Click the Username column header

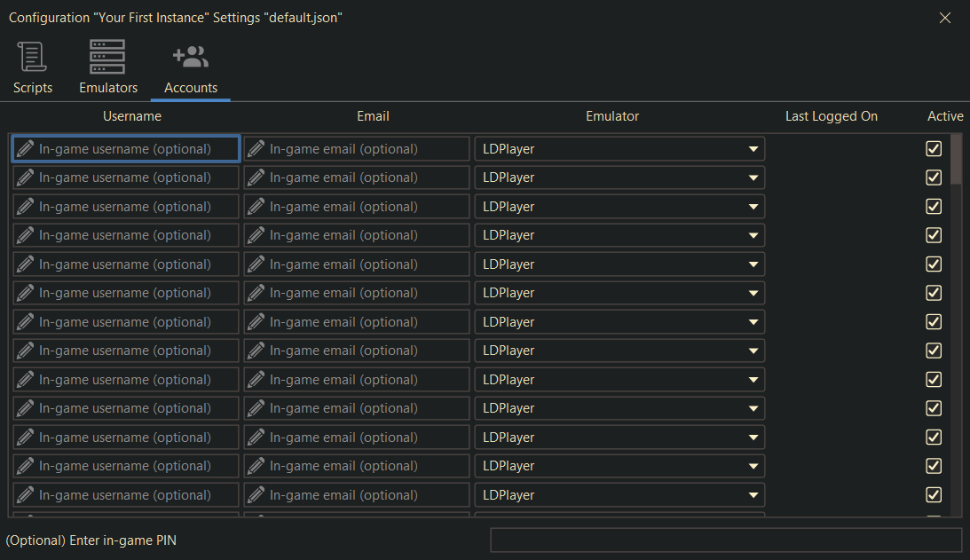point(131,116)
